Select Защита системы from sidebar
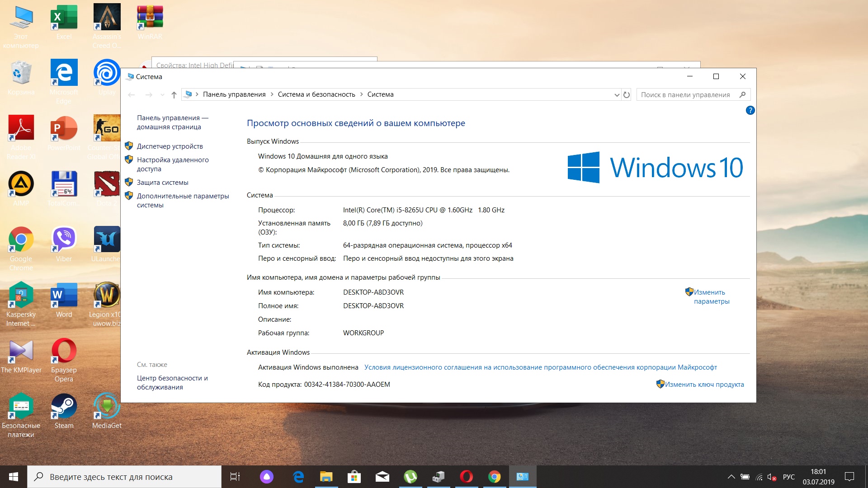 click(162, 183)
